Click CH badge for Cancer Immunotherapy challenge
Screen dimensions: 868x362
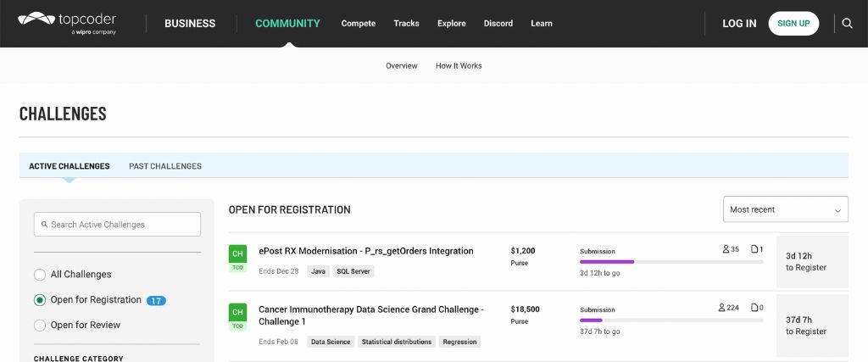click(x=237, y=311)
